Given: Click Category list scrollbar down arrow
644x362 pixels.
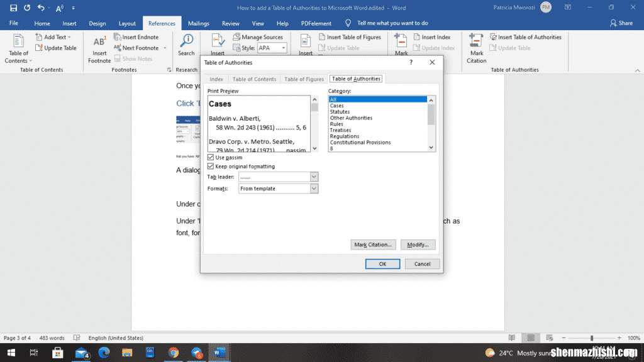Looking at the screenshot, I should point(431,147).
